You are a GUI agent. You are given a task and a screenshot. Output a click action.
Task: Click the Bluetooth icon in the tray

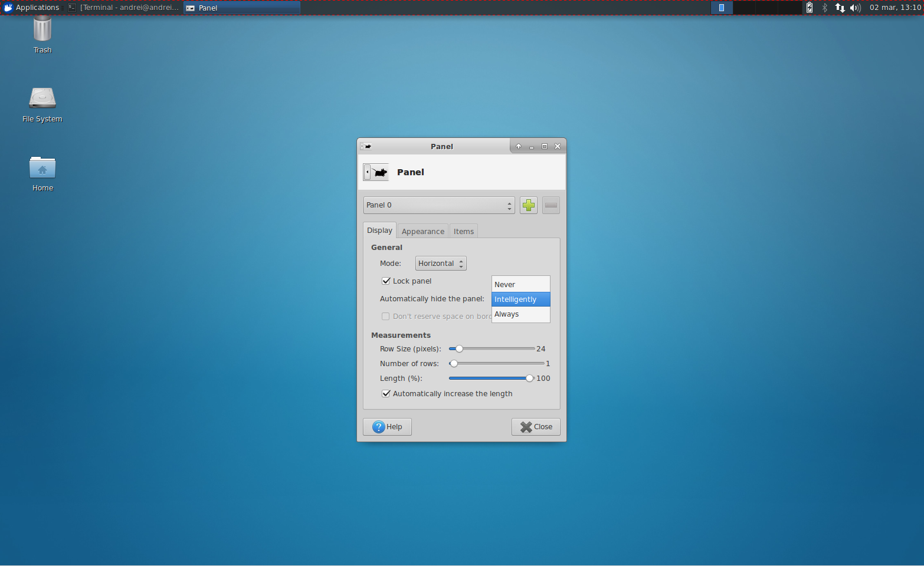pyautogui.click(x=824, y=8)
